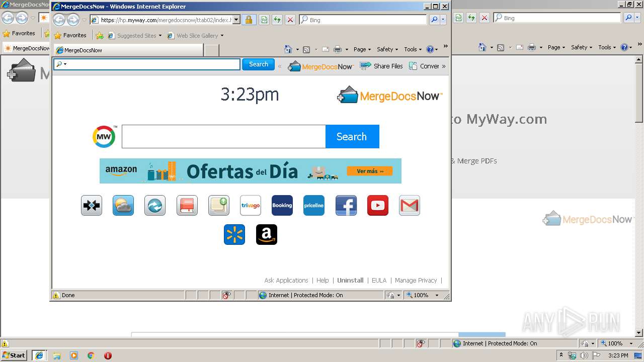Click the Help link in the footer
The height and width of the screenshot is (362, 644).
pyautogui.click(x=323, y=281)
